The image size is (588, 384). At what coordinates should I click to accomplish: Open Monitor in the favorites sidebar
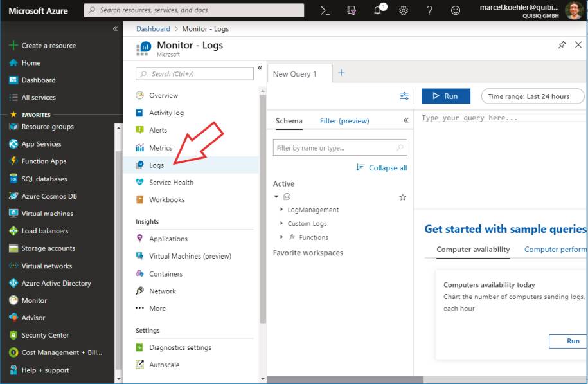point(28,300)
